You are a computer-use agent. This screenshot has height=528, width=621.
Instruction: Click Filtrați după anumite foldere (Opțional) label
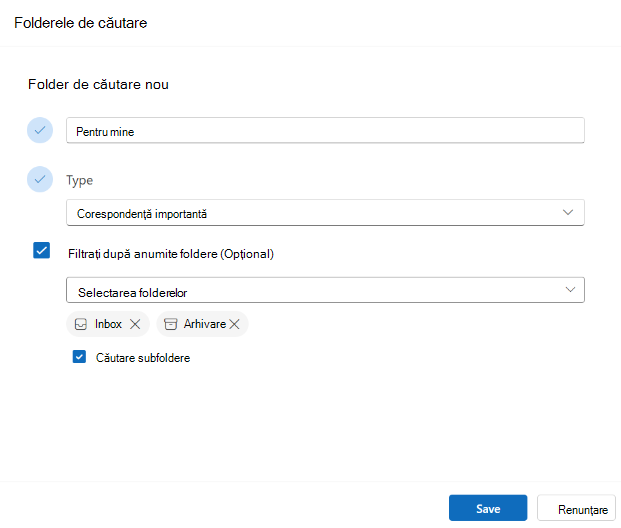tap(171, 254)
